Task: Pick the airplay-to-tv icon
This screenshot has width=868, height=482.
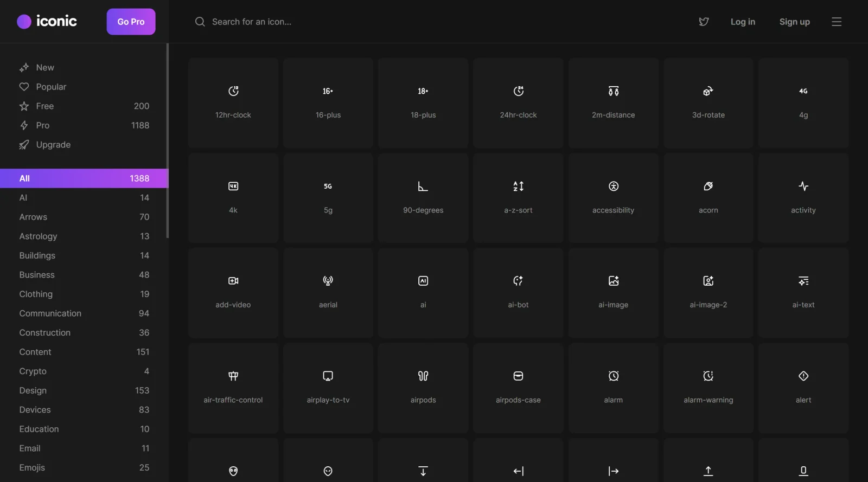Action: [328, 388]
